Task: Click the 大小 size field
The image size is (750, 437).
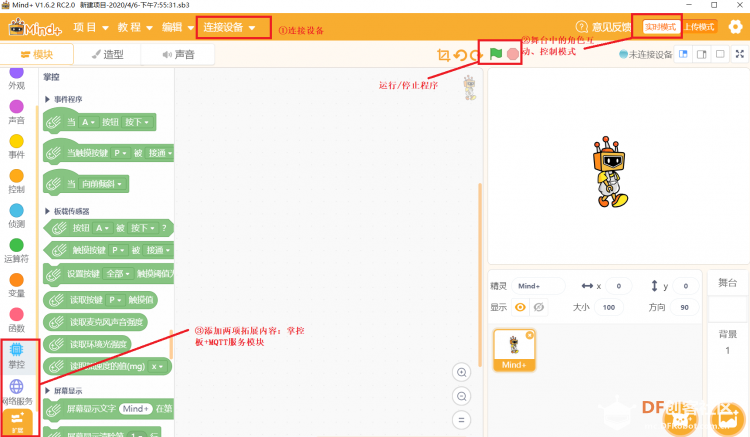Action: point(609,307)
